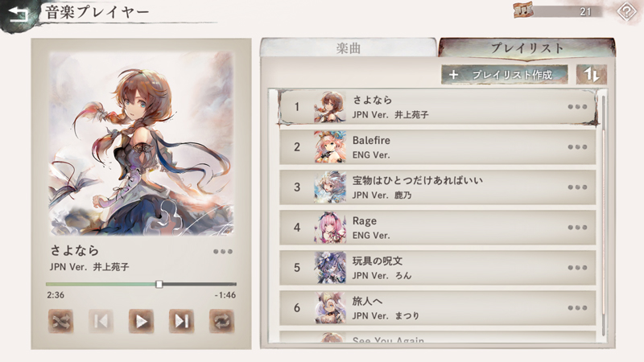Open the three-dot menu for Rage

point(577,228)
